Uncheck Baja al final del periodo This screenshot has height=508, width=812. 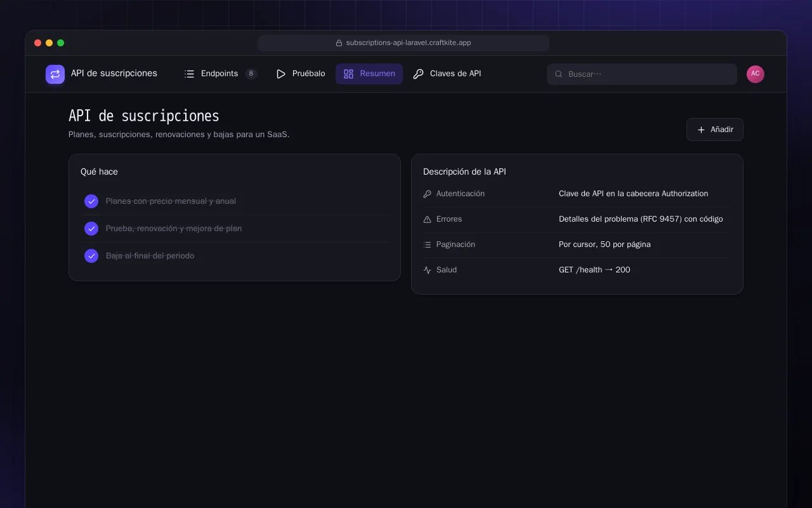[x=91, y=256]
